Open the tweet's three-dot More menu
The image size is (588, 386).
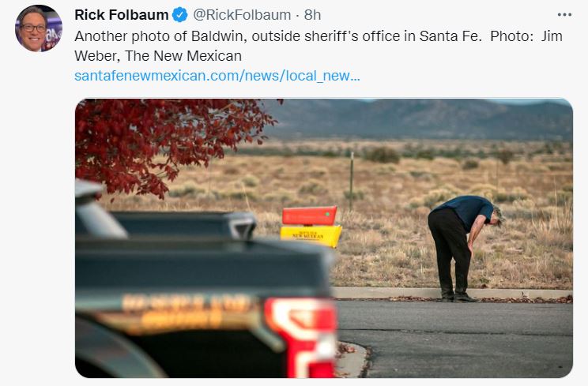point(563,15)
